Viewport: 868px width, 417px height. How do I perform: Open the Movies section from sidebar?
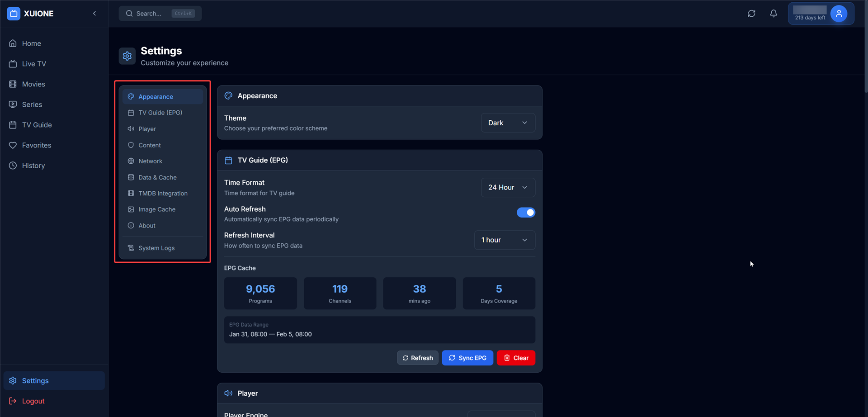(x=33, y=84)
